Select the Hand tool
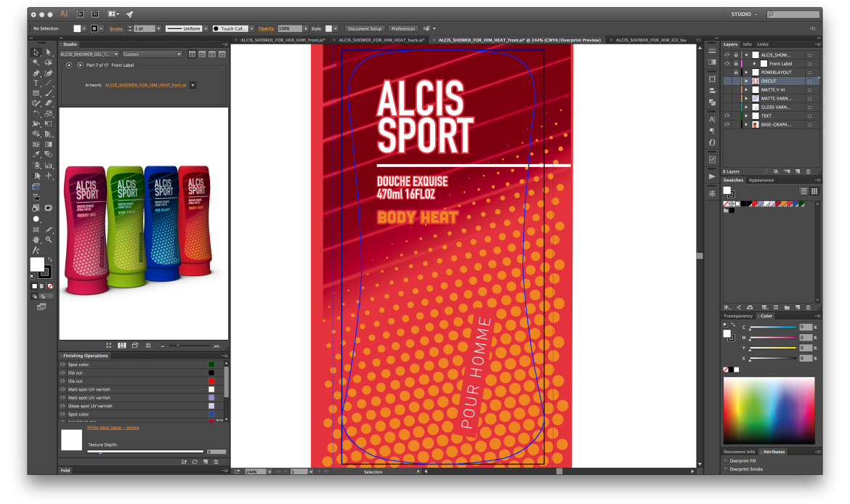The height and width of the screenshot is (504, 850). [36, 240]
